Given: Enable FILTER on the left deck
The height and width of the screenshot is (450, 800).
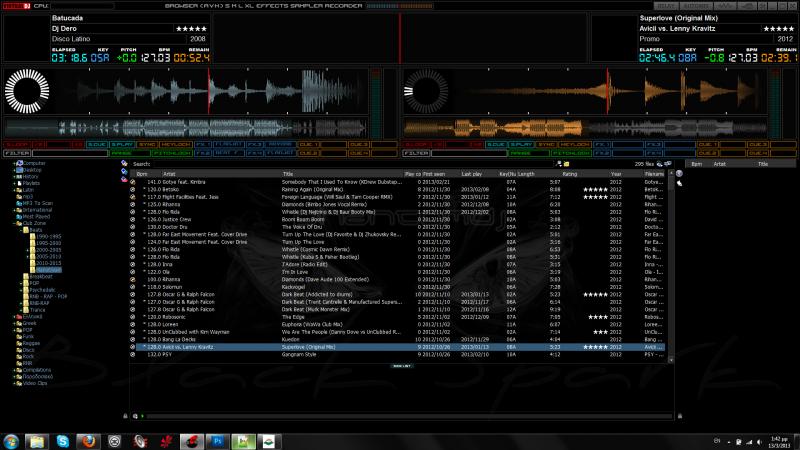Looking at the screenshot, I should click(x=17, y=153).
